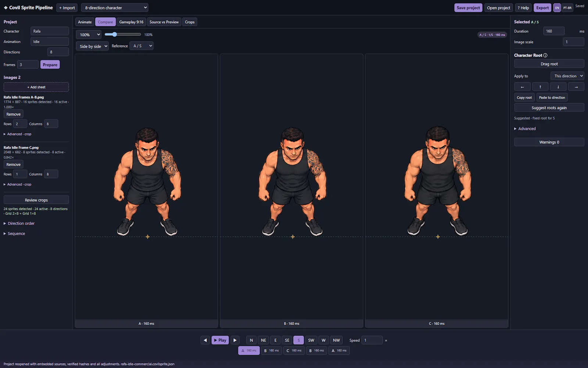Open the Help button
Screen dimensions: 588x368
(x=523, y=8)
